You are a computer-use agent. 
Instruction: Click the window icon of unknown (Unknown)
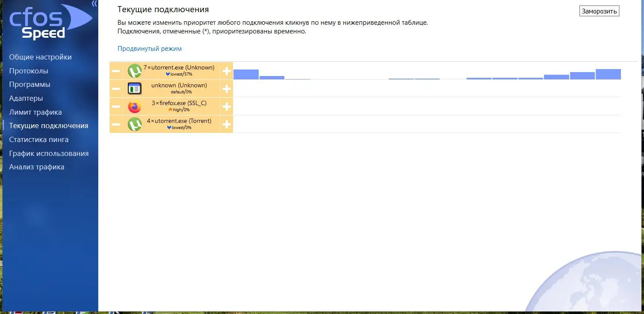(x=134, y=89)
